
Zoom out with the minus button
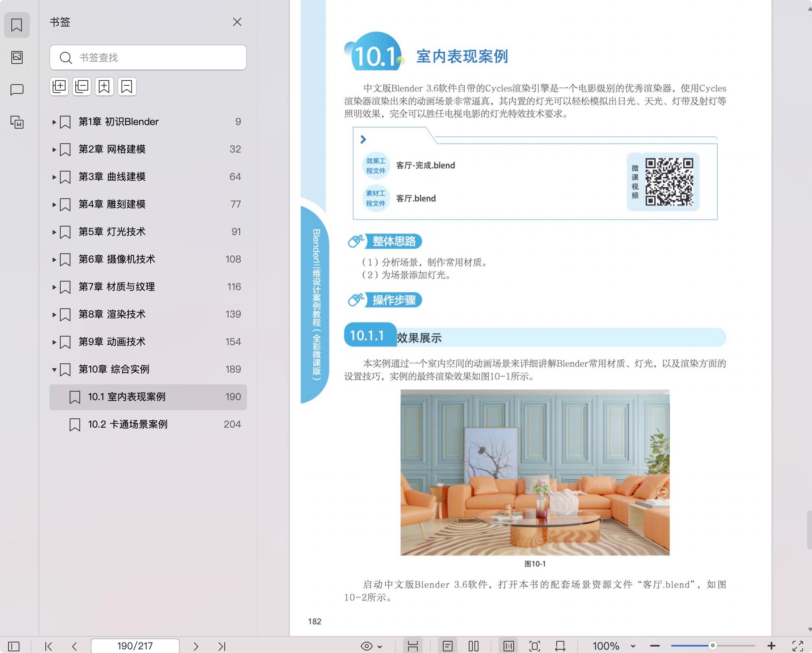pyautogui.click(x=655, y=646)
